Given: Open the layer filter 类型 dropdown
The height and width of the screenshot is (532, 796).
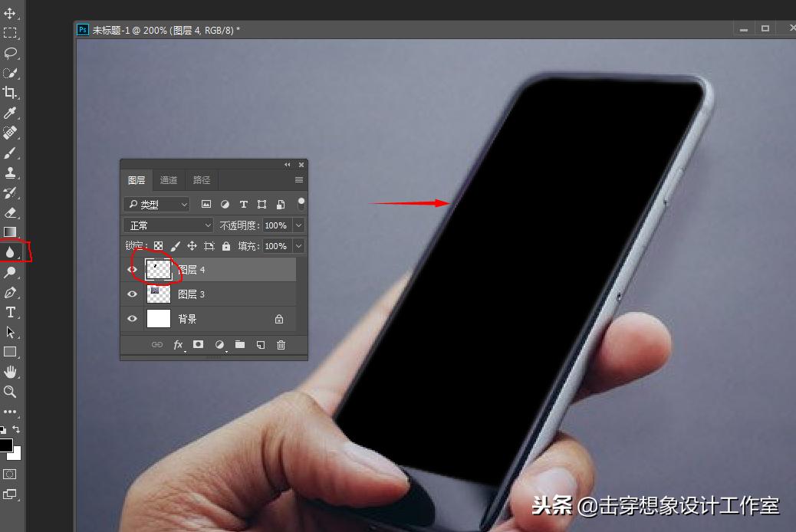Looking at the screenshot, I should point(156,204).
